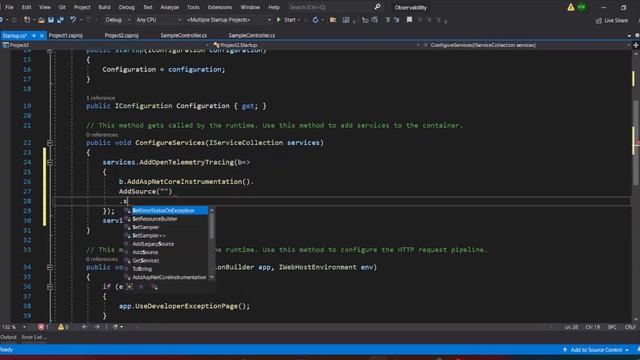Viewport: 640px width, 360px height.
Task: Open the Build menu
Action: click(x=104, y=7)
